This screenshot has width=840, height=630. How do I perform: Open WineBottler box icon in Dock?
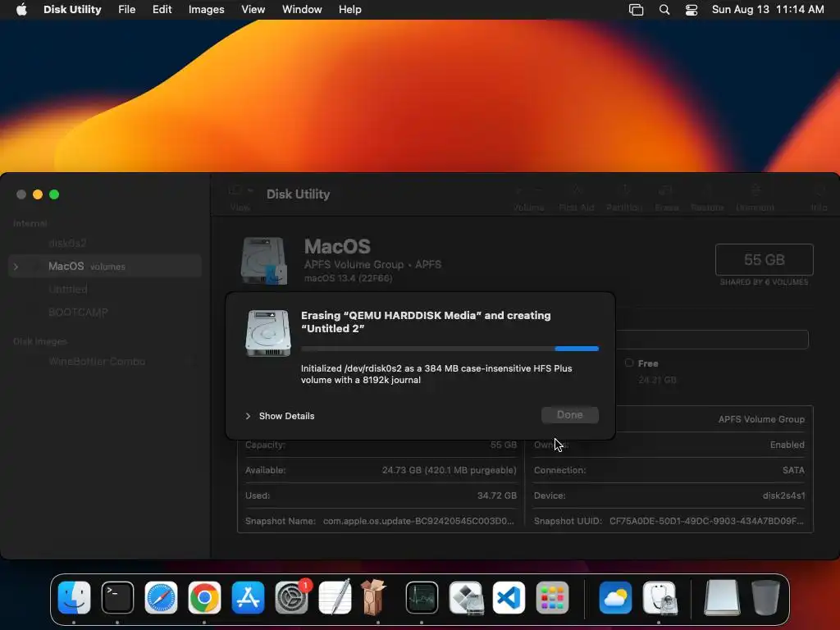click(x=373, y=597)
